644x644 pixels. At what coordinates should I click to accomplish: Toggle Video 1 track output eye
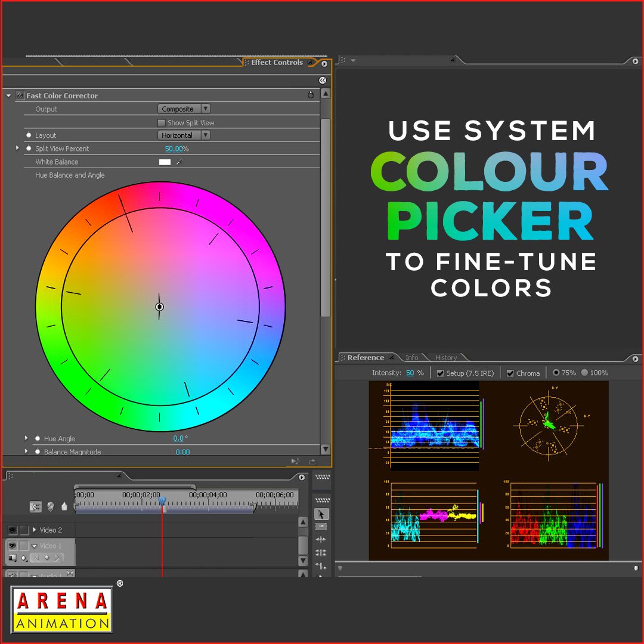click(x=13, y=546)
